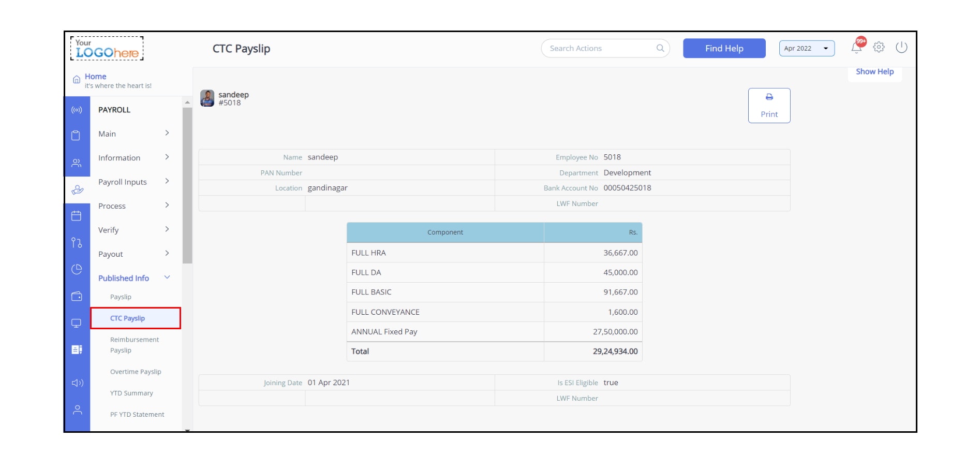
Task: Open the settings gear icon
Action: pyautogui.click(x=879, y=47)
